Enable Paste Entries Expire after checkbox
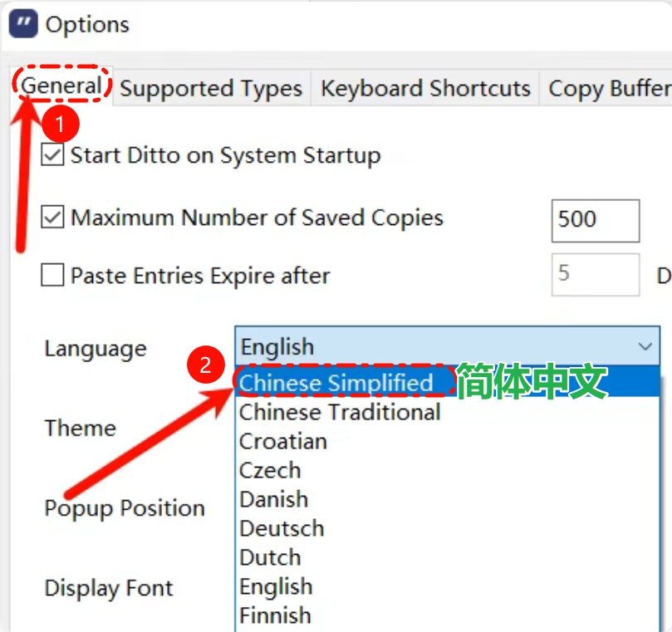 (x=52, y=275)
